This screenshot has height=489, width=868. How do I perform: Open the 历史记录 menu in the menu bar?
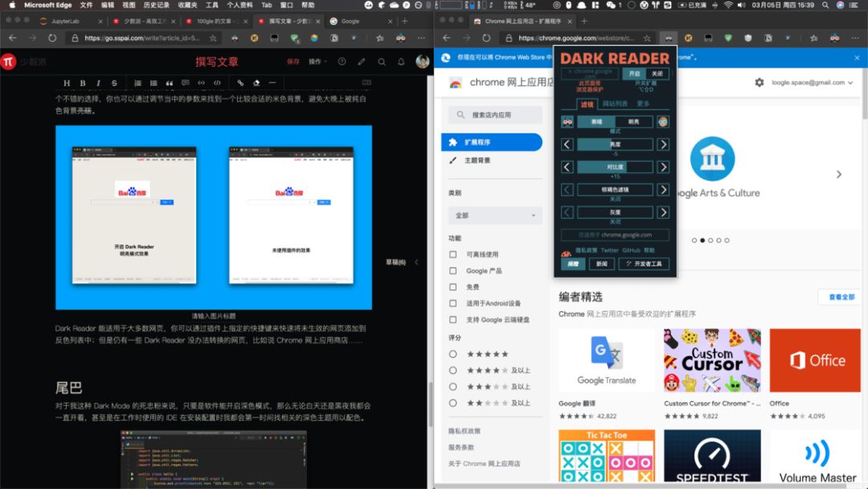(157, 5)
